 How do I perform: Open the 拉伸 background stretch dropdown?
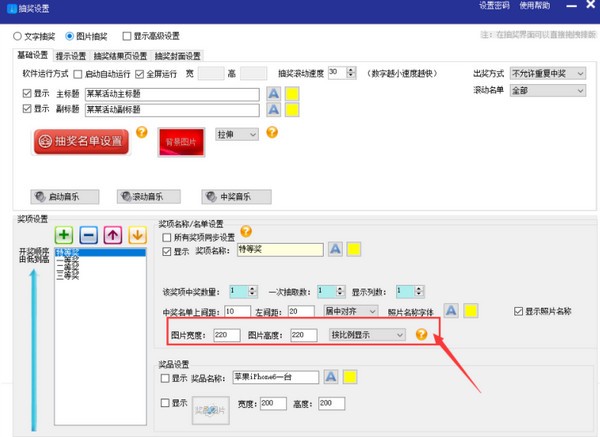237,133
